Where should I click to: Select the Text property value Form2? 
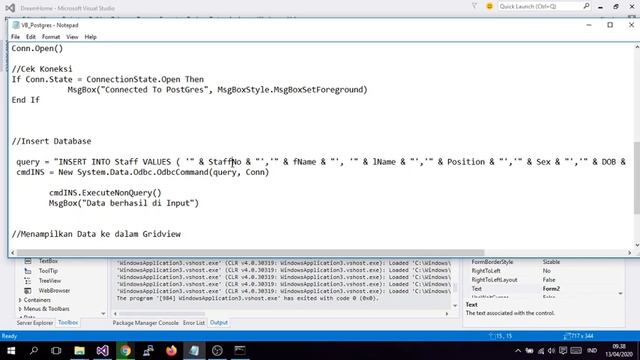[x=551, y=289]
